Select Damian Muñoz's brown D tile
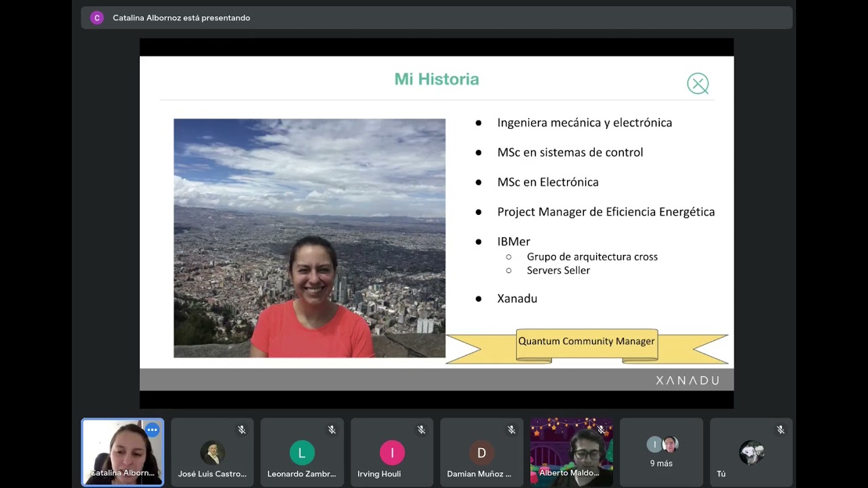The height and width of the screenshot is (488, 868). [481, 452]
